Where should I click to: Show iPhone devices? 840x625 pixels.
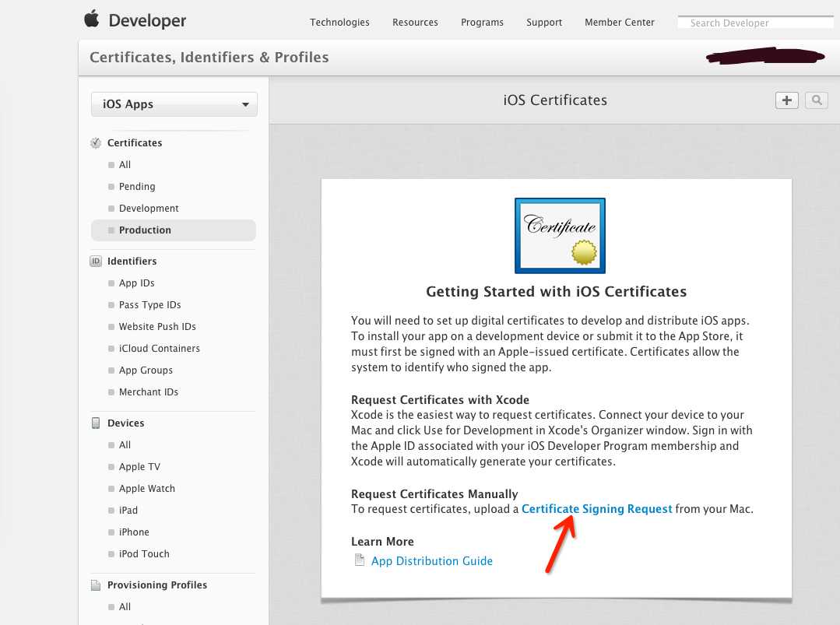(x=134, y=532)
